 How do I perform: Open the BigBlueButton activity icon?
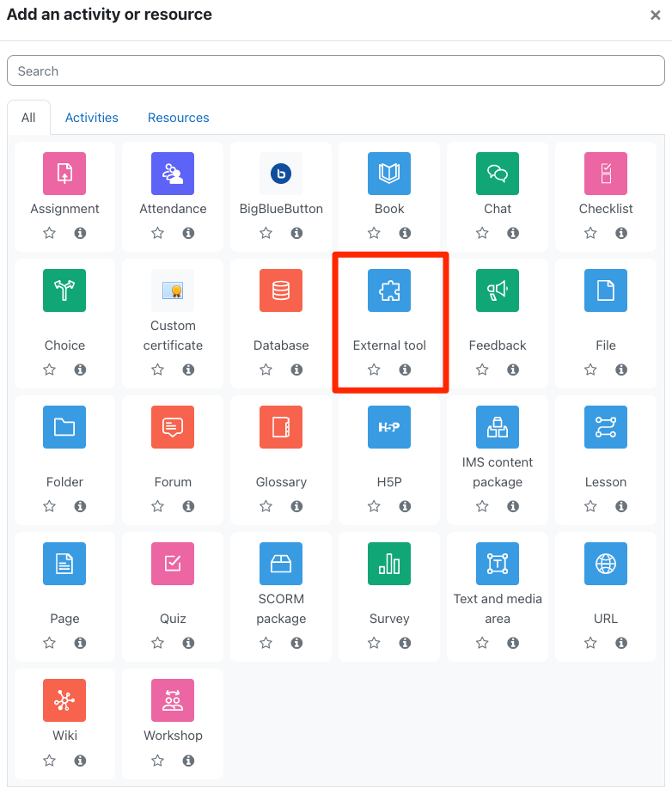281,174
